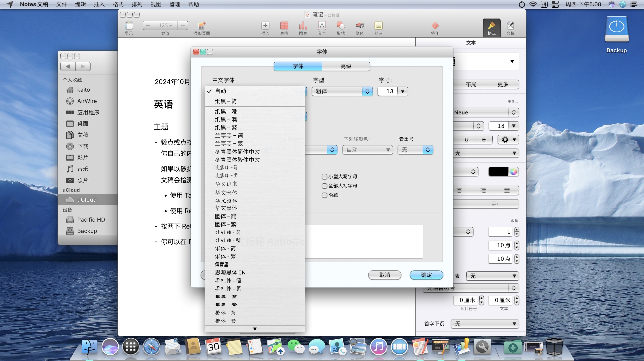Switch to the 高级 tab in font dialog
Viewport: 644px width, 361px height.
346,66
